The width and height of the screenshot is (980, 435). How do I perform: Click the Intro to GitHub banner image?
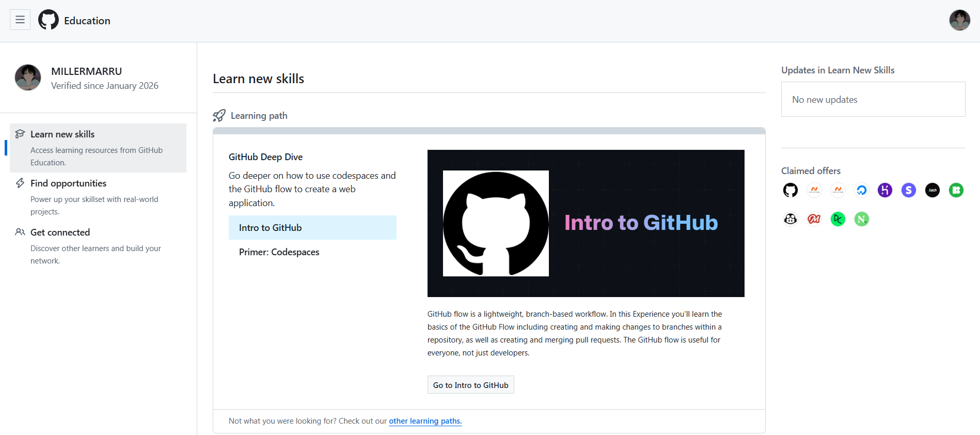coord(586,223)
